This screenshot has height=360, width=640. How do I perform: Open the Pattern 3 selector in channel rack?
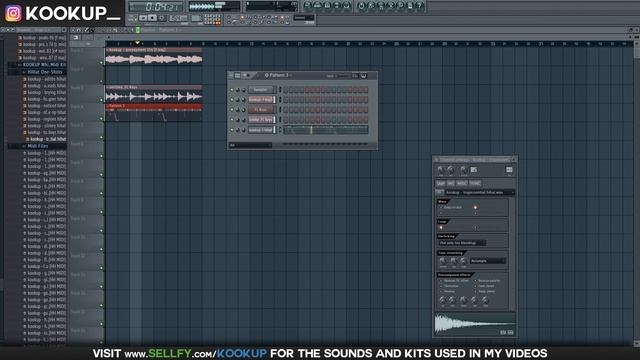coord(278,76)
